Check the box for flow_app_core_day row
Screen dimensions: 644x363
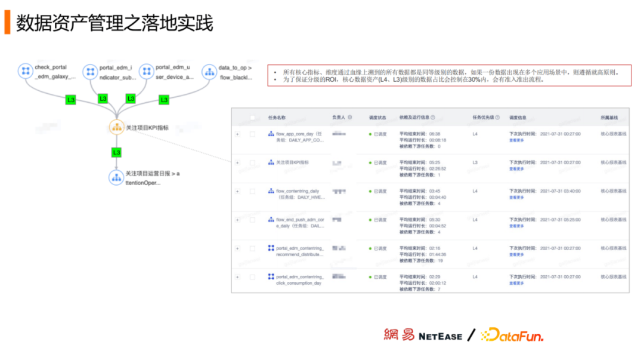253,134
